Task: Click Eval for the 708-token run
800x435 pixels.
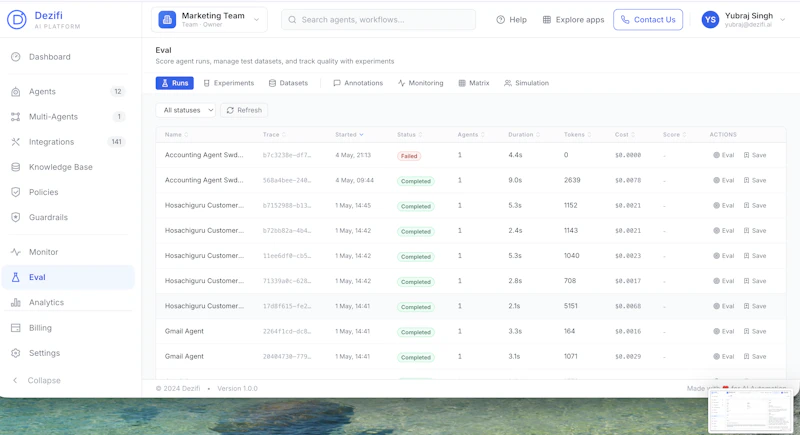Action: click(x=723, y=281)
